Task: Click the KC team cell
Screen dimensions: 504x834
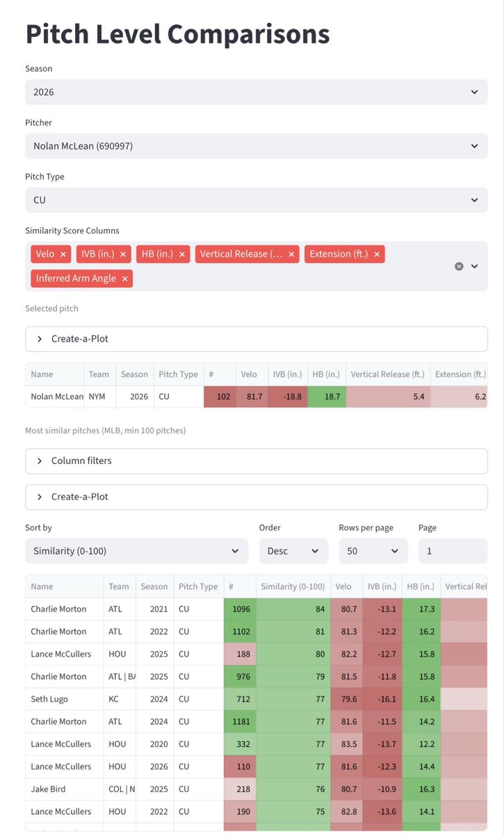Action: (x=120, y=699)
